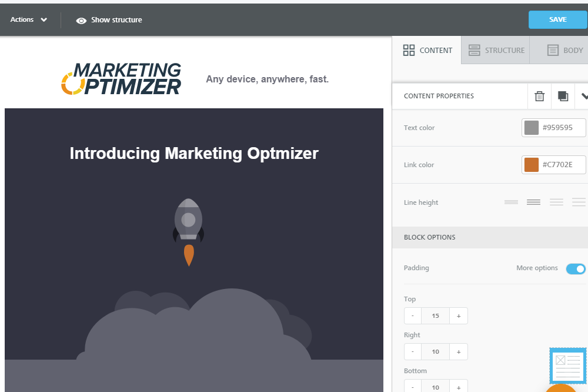588x392 pixels.
Task: Toggle structure visibility in the preview
Action: (109, 19)
